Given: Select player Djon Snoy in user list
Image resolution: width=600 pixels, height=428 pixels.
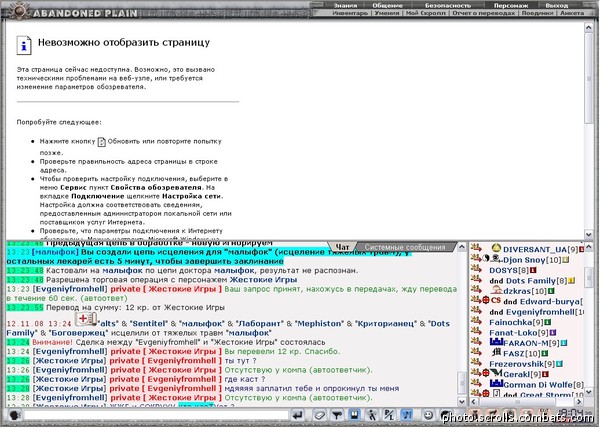Looking at the screenshot, I should pos(524,260).
